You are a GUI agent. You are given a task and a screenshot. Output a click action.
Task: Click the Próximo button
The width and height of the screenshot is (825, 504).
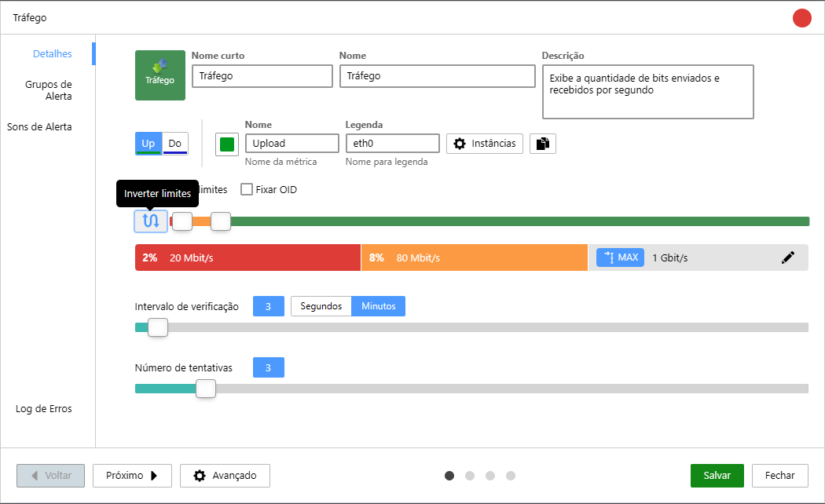pos(132,476)
